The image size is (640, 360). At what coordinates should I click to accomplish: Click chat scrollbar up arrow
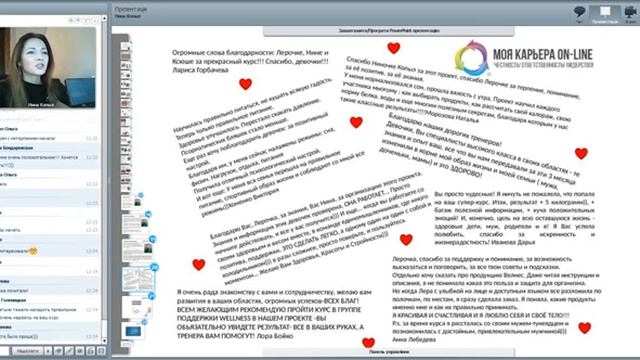point(104,18)
